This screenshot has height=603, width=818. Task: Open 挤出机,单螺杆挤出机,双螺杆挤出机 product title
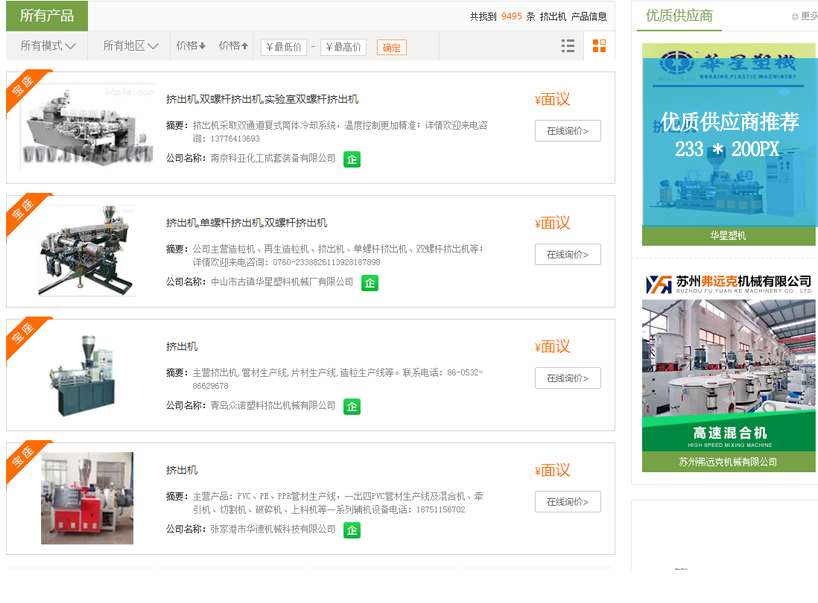pyautogui.click(x=246, y=223)
